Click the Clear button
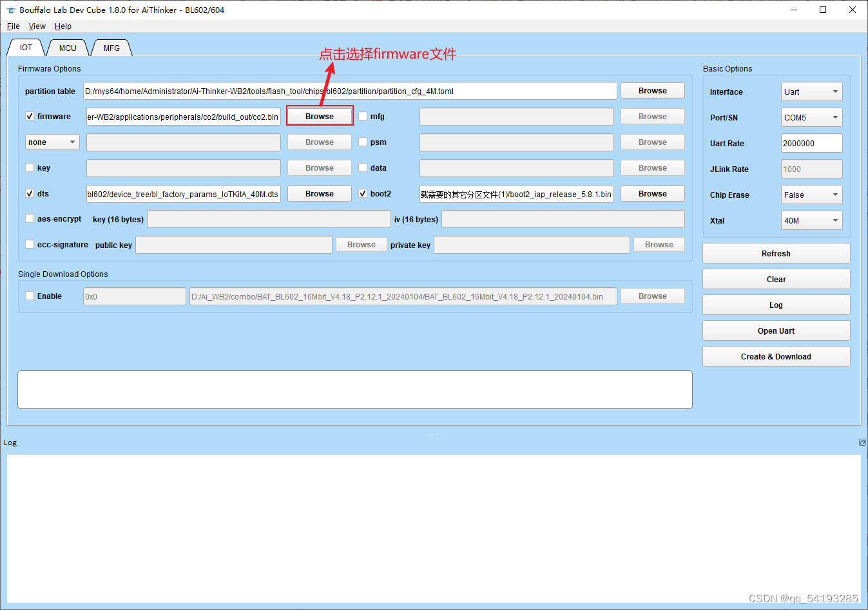This screenshot has width=868, height=610. tap(776, 279)
